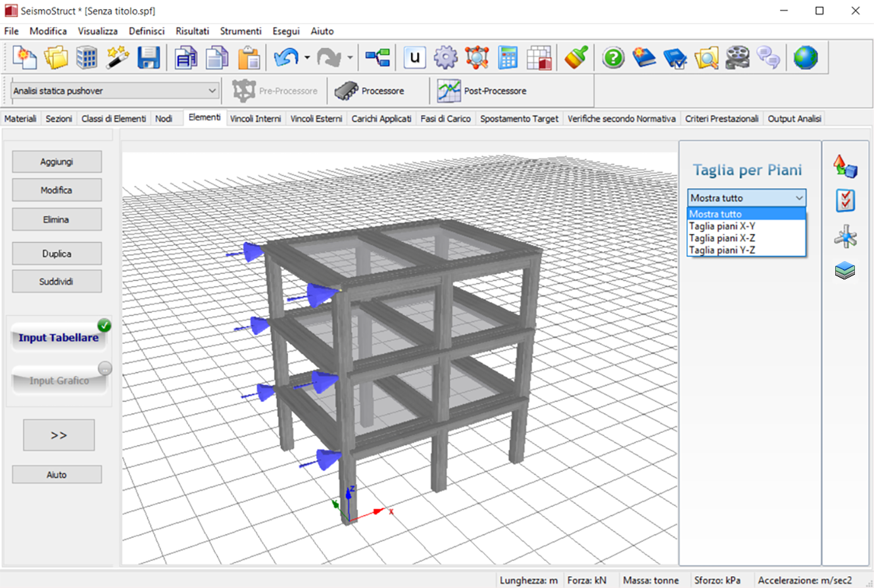Switch to Input Grafico mode

tap(59, 381)
